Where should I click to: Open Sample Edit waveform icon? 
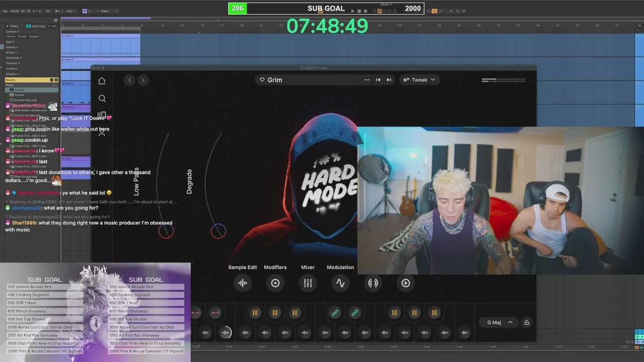[x=243, y=283]
